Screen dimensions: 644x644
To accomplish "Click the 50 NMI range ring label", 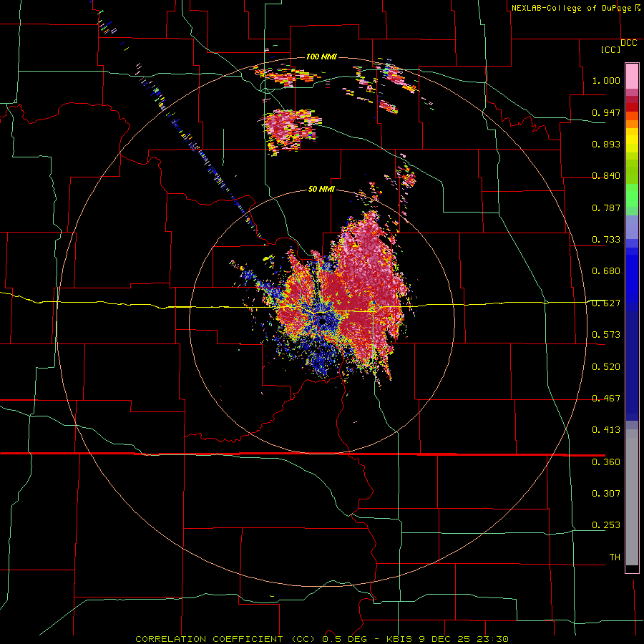I will click(x=321, y=189).
